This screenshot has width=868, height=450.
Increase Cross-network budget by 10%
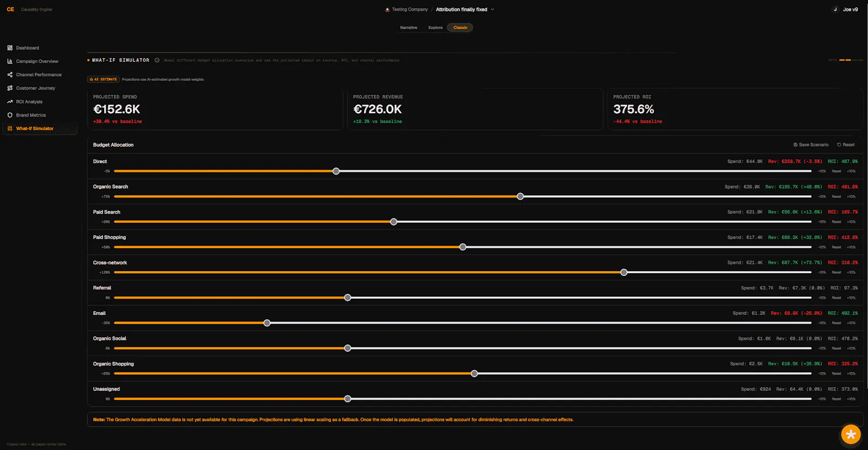click(851, 272)
